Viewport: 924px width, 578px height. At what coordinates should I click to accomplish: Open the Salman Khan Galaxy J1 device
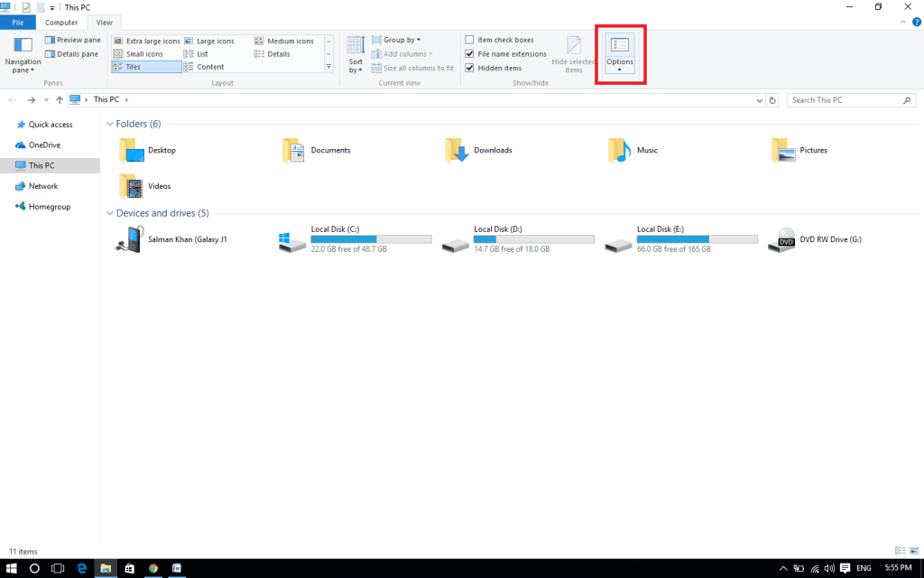[130, 239]
